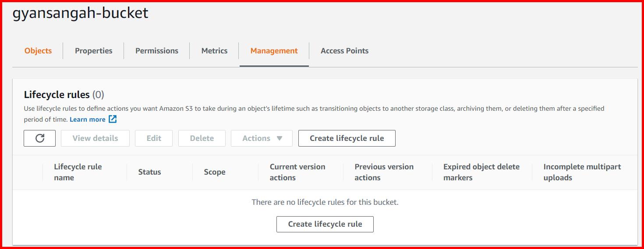Click the Scope column header
Screen dimensions: 644x249
click(x=215, y=172)
